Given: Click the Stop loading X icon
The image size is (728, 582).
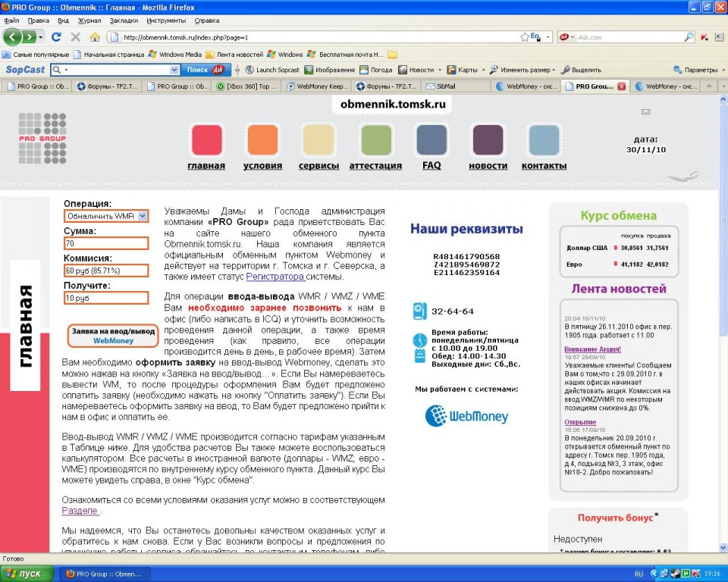Looking at the screenshot, I should tap(76, 36).
